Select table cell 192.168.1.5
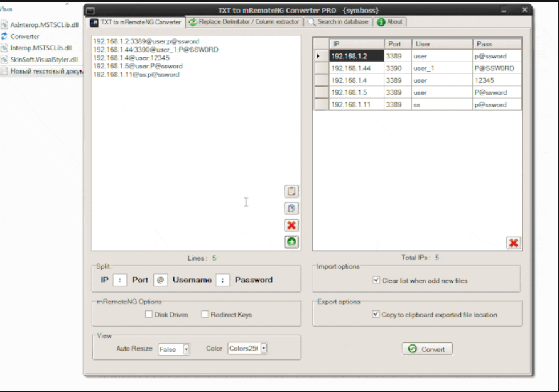 [x=357, y=92]
